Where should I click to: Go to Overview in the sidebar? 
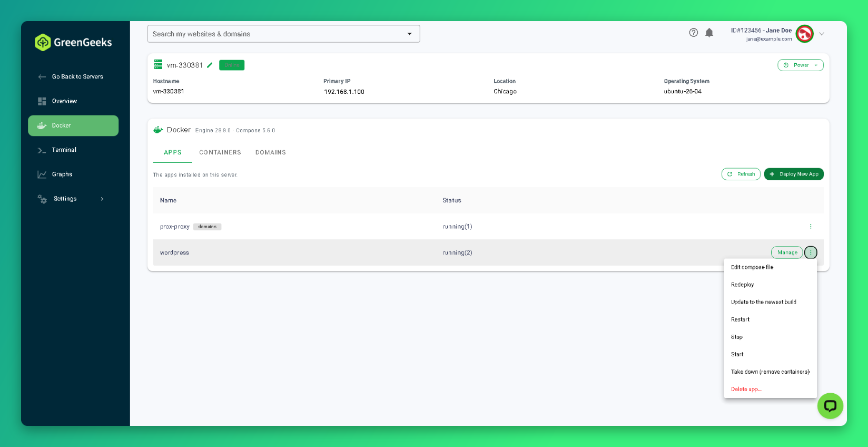(73, 101)
